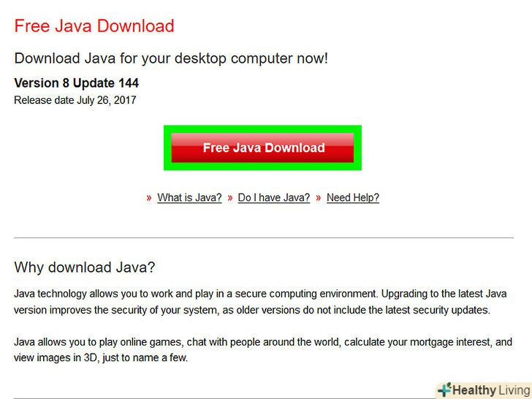The image size is (532, 399).
Task: Click the sentence mentioning view images in 3D
Action: [x=101, y=357]
